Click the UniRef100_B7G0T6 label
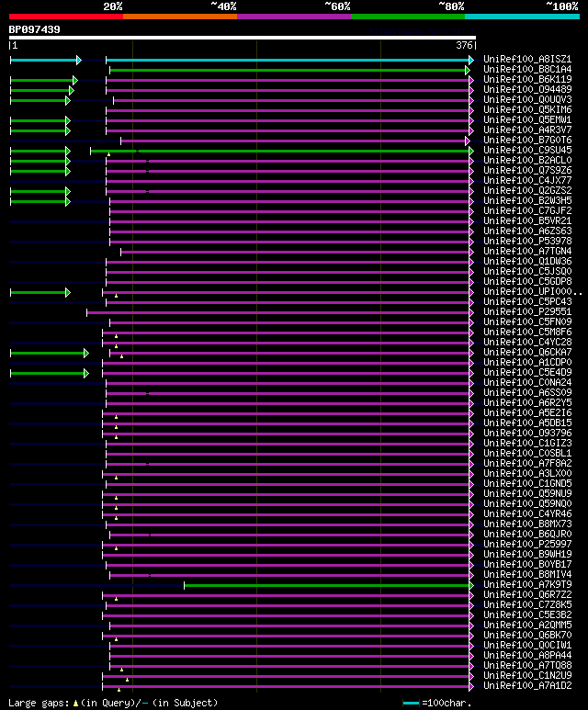Image resolution: width=588 pixels, height=710 pixels. point(527,140)
